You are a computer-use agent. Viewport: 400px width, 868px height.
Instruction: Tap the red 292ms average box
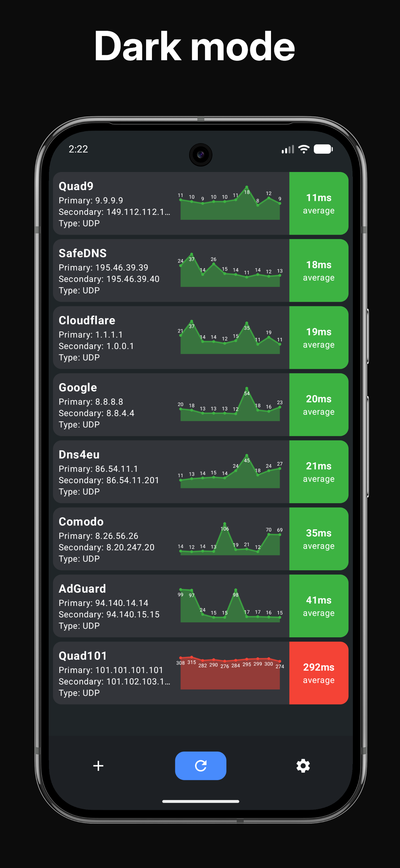[318, 673]
